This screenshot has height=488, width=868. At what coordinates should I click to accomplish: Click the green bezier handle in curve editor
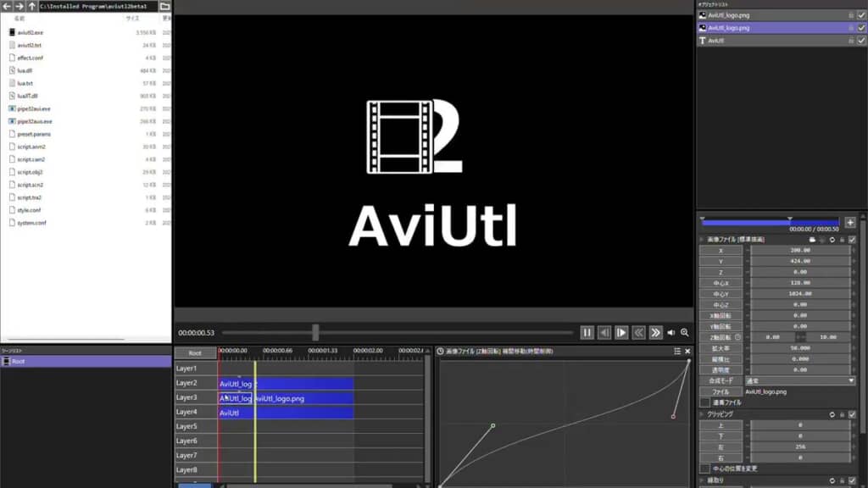click(492, 425)
